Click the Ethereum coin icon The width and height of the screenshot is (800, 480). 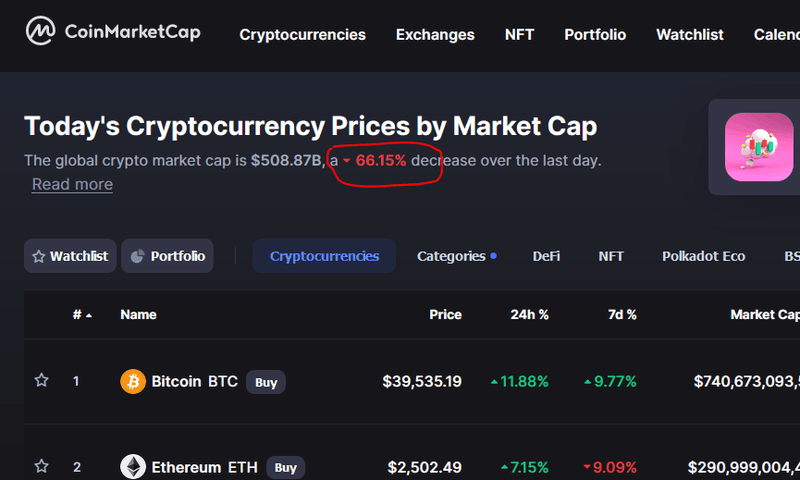tap(132, 466)
